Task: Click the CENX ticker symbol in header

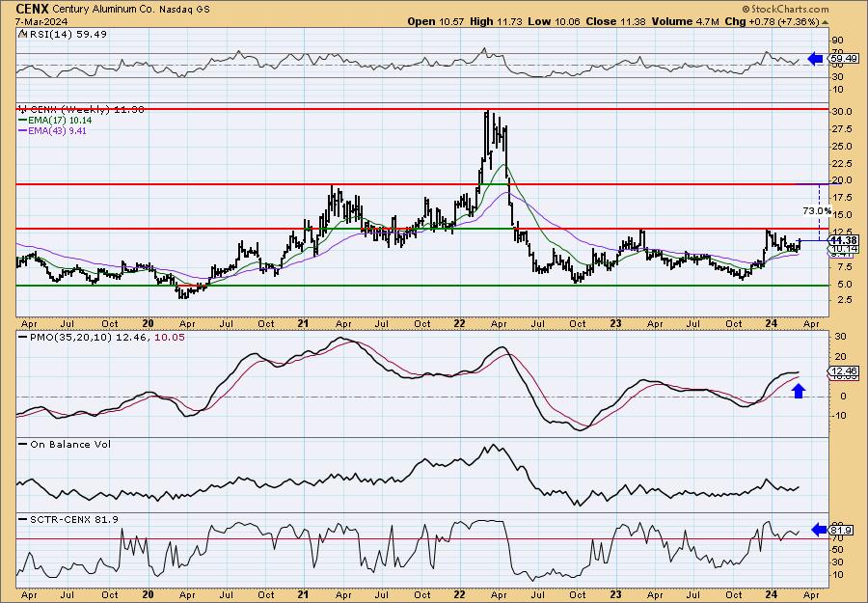Action: click(33, 9)
